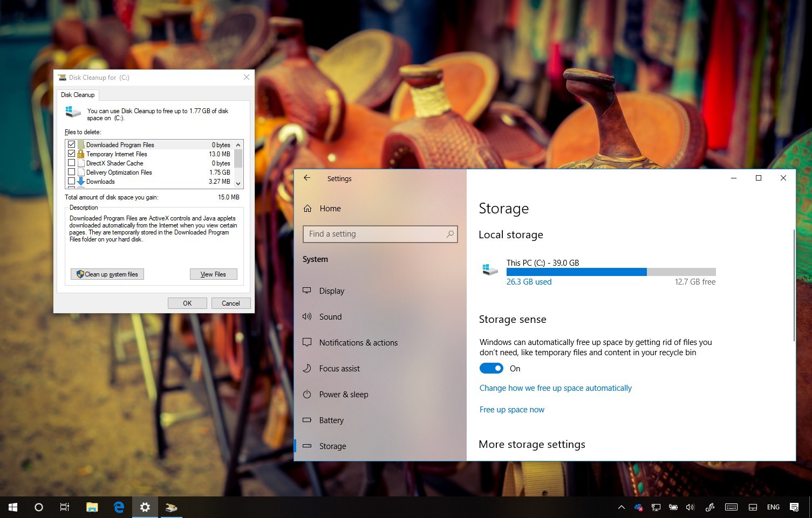Click the Display monitor icon
The image size is (812, 518).
(307, 291)
